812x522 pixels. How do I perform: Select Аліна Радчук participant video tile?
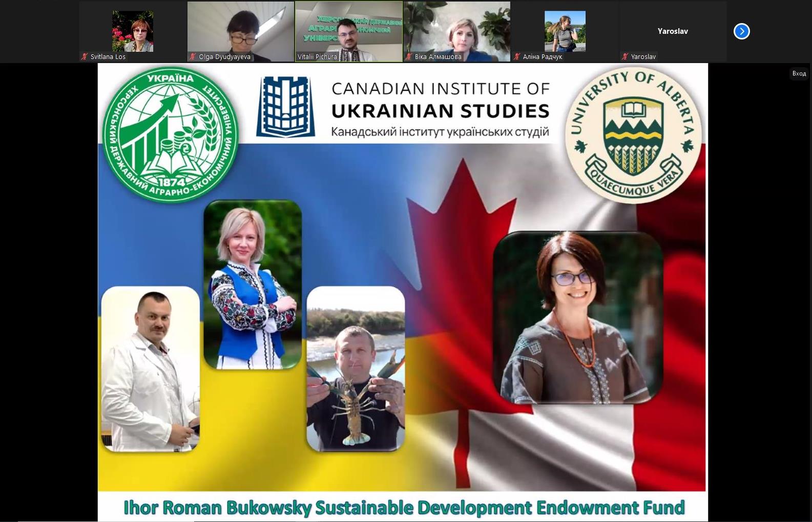pos(565,31)
